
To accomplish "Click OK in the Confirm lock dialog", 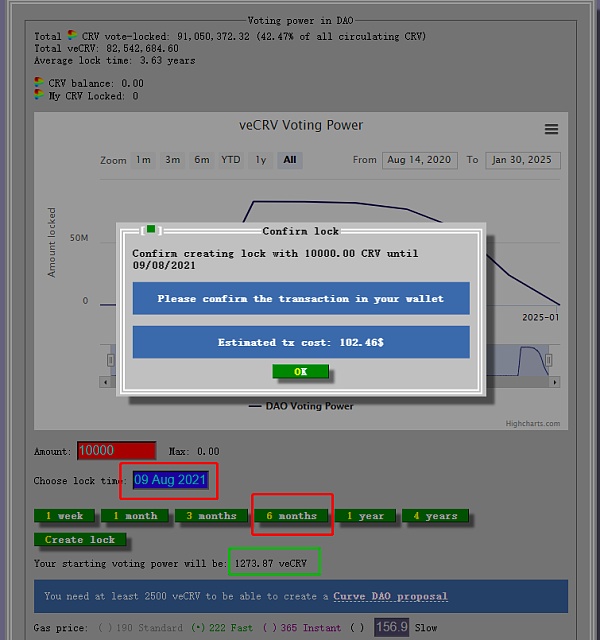I will (300, 371).
